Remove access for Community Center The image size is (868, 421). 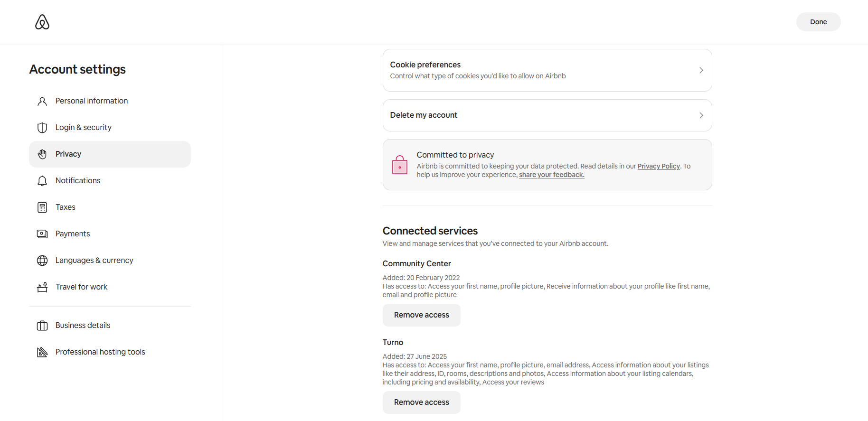pos(421,315)
